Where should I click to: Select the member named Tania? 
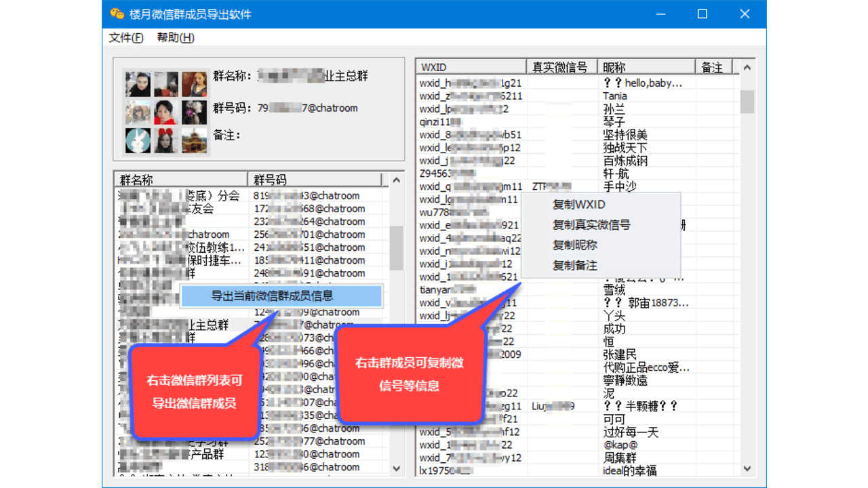tap(612, 96)
